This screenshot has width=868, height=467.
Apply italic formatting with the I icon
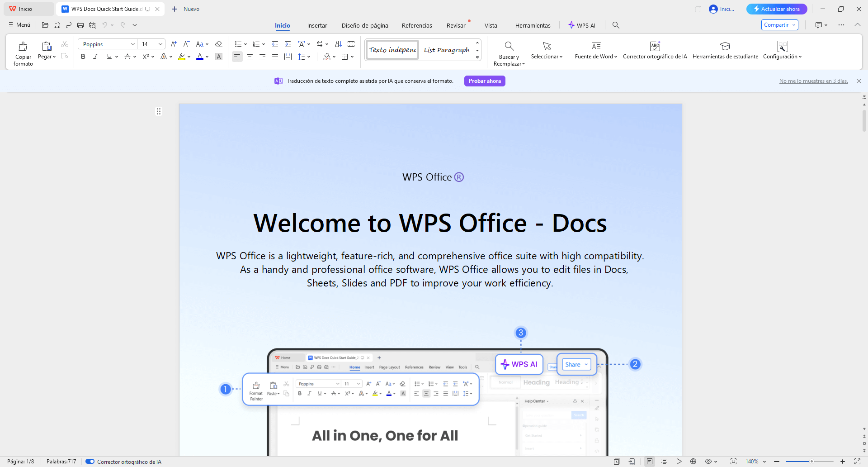pyautogui.click(x=95, y=57)
